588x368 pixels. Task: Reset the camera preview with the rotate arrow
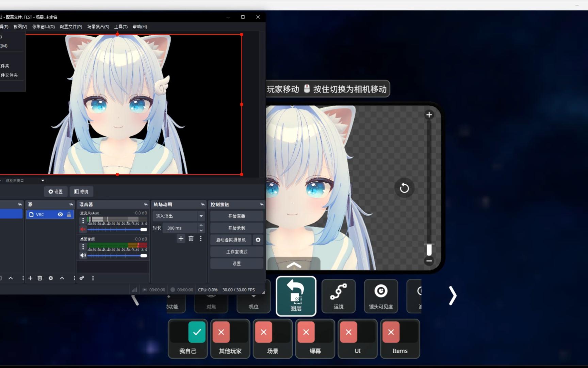[404, 188]
